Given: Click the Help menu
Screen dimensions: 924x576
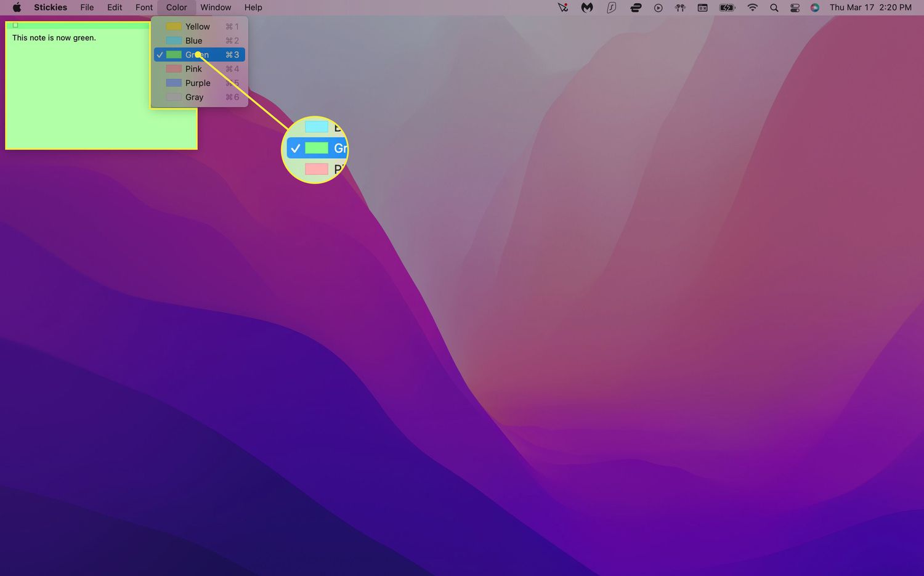Looking at the screenshot, I should pyautogui.click(x=253, y=7).
